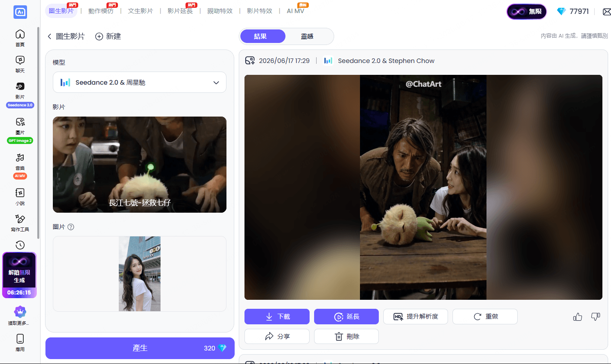Click the diamond credits balance 77971
The height and width of the screenshot is (364, 611).
[573, 11]
